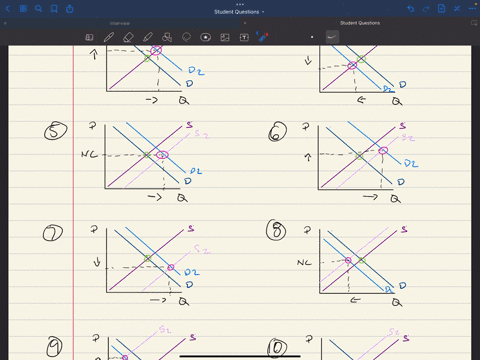
Task: Select the Lasso tool
Action: point(186,37)
